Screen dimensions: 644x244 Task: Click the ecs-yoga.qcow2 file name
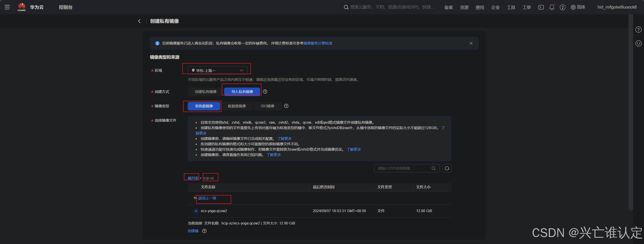(x=214, y=211)
